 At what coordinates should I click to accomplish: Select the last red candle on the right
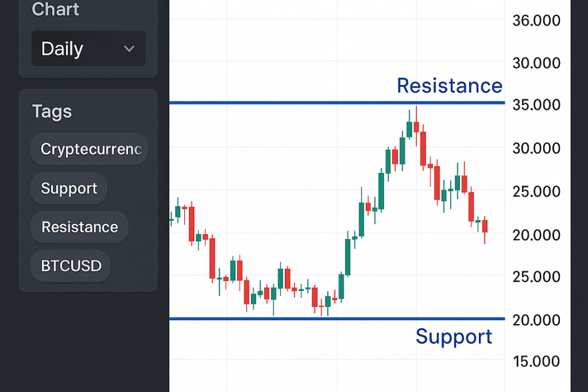(485, 227)
